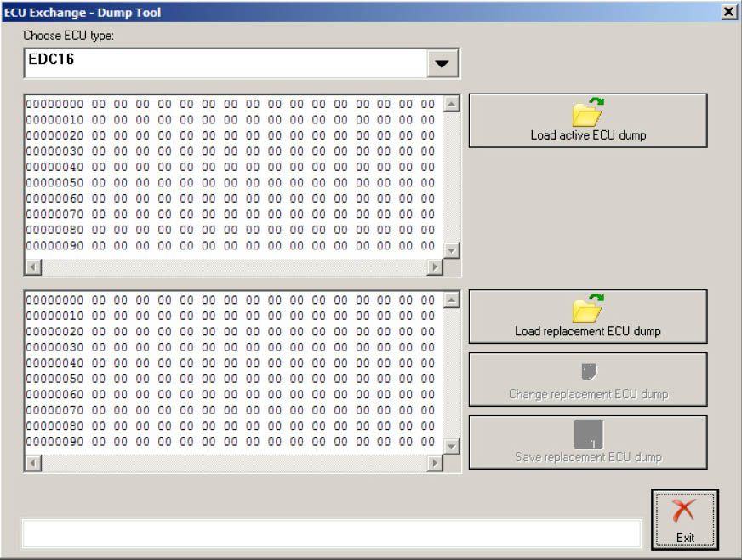Click the folder icon for loading replacement ECU dump
The image size is (742, 560).
click(x=587, y=308)
